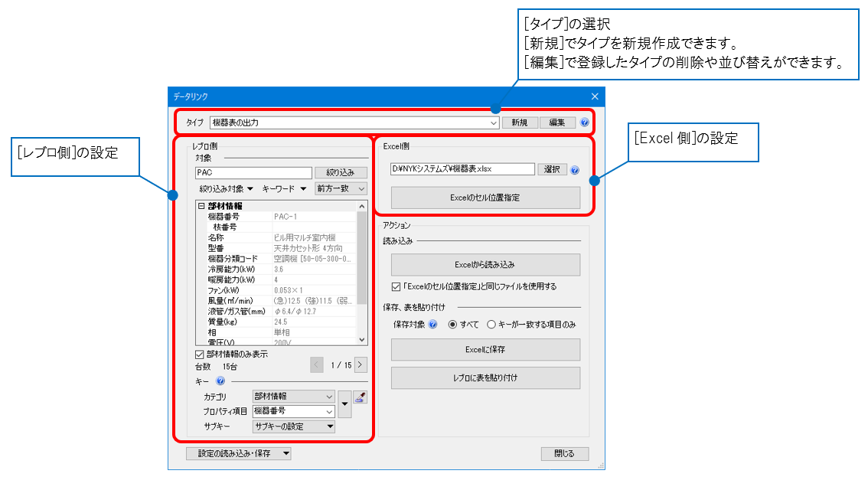Click the left arrow beside the 1/15 pager
The height and width of the screenshot is (477, 868).
(x=317, y=364)
